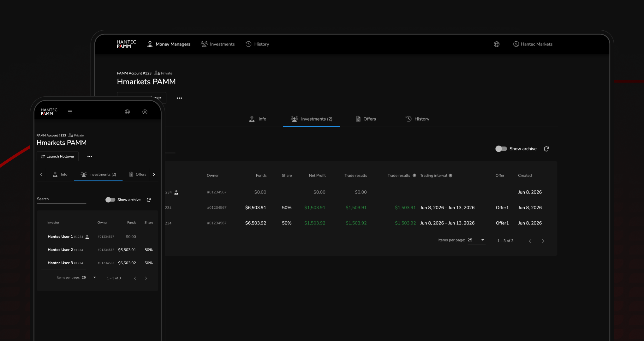Switch to Offers tab in desktop view
Image resolution: width=644 pixels, height=341 pixels.
366,119
